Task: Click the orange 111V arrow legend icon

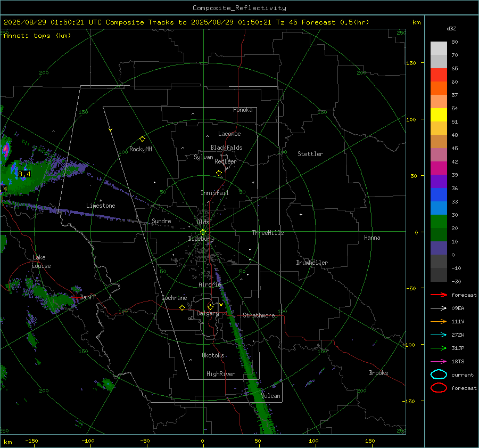Action: click(x=439, y=321)
